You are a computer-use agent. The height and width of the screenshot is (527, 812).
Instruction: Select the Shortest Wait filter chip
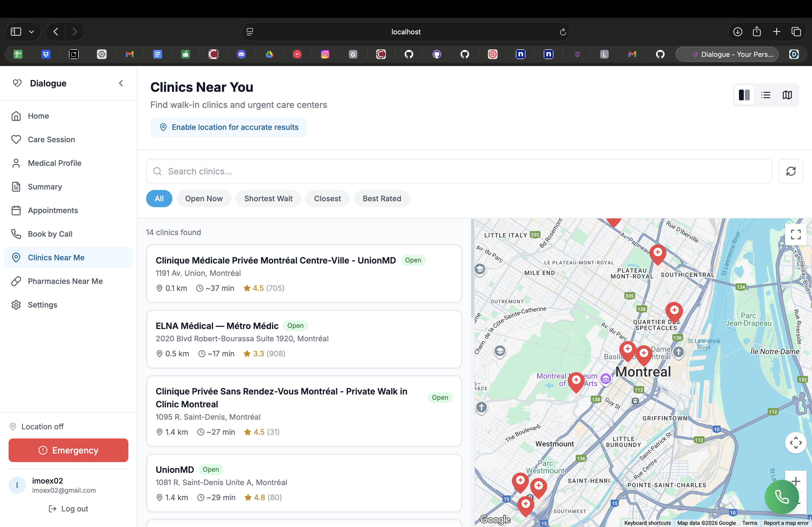[x=268, y=198]
